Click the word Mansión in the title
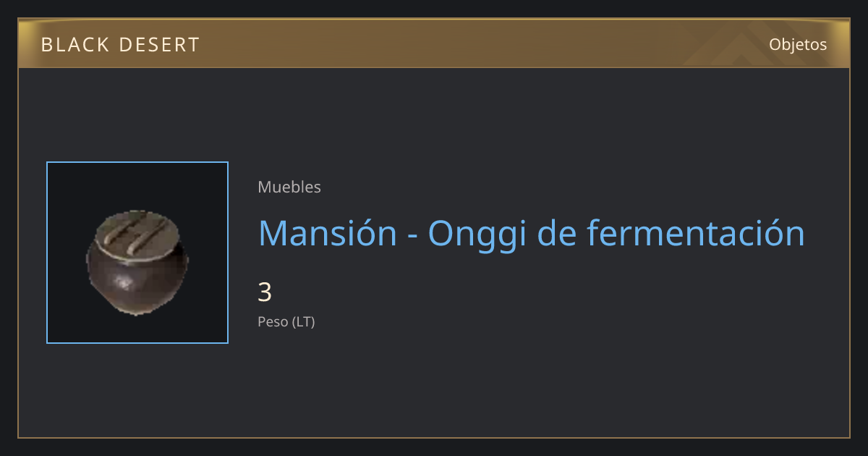The image size is (868, 456). 328,233
